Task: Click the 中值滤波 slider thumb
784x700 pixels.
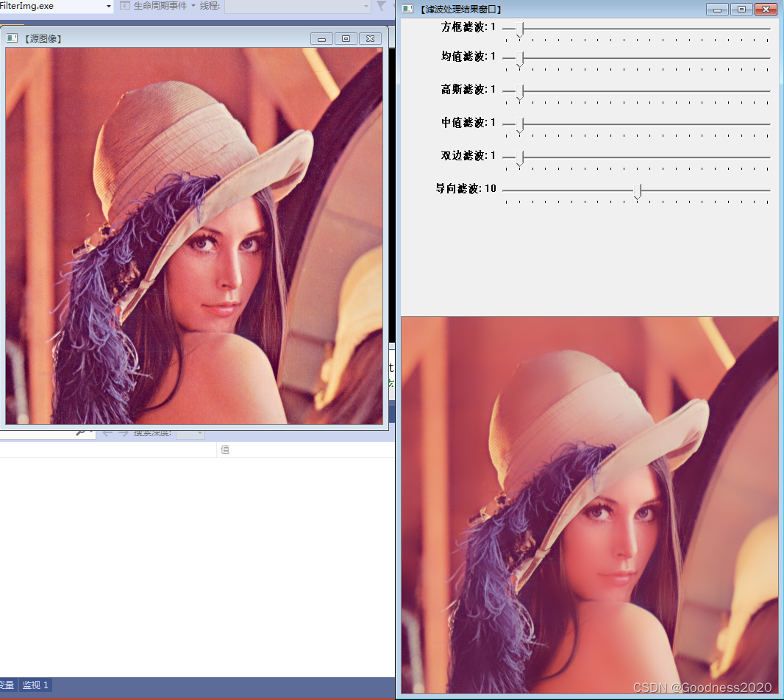Action: pos(520,125)
